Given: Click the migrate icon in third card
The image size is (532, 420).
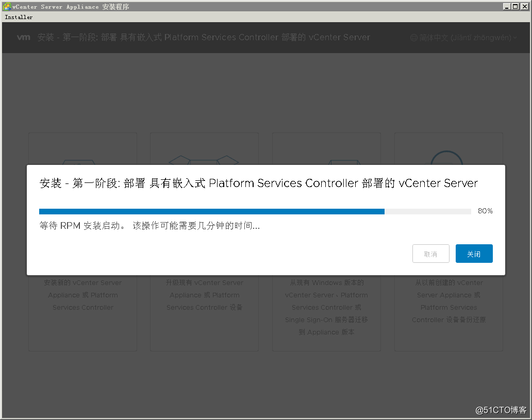Looking at the screenshot, I should pos(344,162).
